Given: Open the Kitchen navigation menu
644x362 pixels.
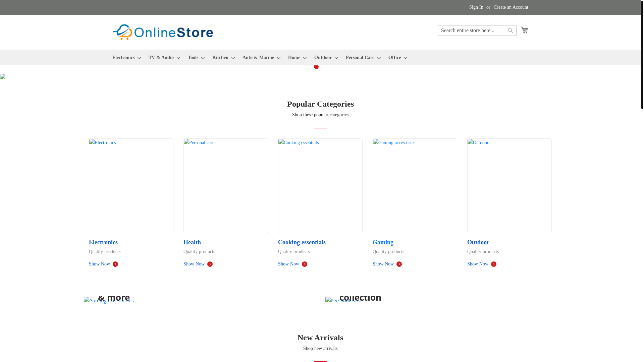Looking at the screenshot, I should [220, 58].
